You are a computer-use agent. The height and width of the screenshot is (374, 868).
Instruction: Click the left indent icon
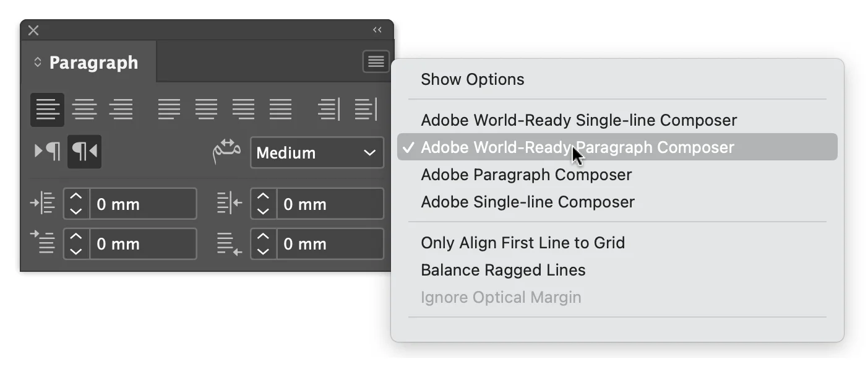[x=43, y=203]
